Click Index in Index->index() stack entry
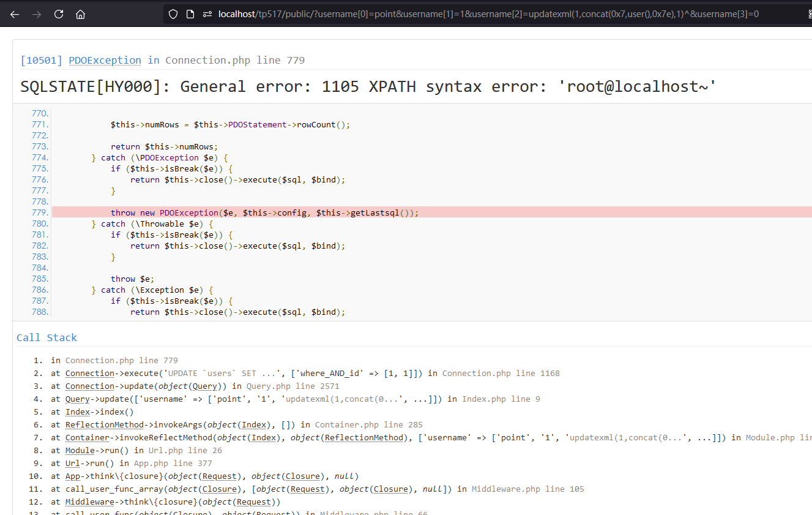This screenshot has width=812, height=515. (78, 412)
